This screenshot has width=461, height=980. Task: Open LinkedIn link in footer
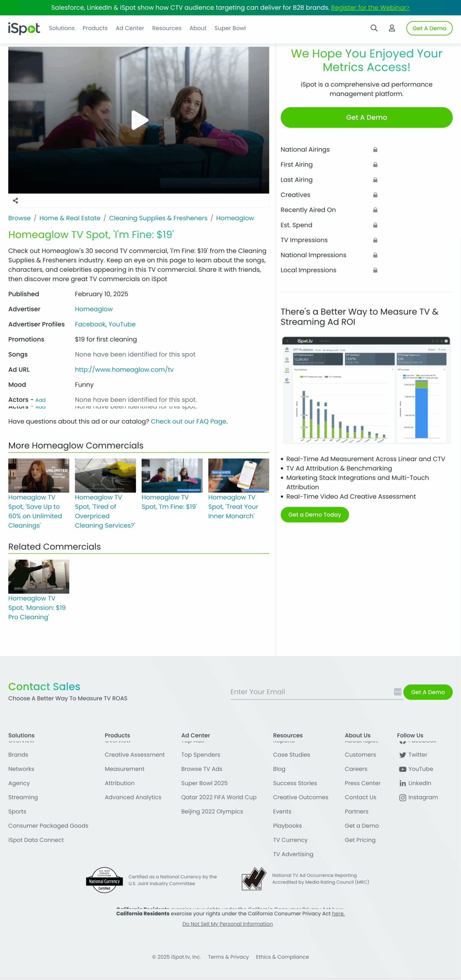click(x=415, y=783)
